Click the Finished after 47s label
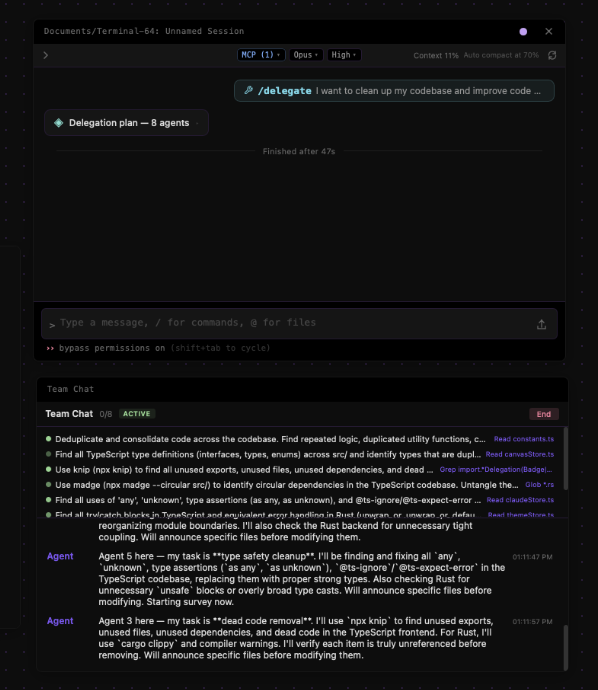Image resolution: width=598 pixels, height=690 pixels. tap(299, 151)
